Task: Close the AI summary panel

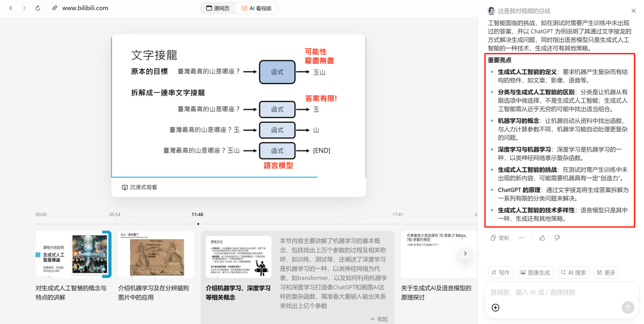Action: (x=633, y=11)
